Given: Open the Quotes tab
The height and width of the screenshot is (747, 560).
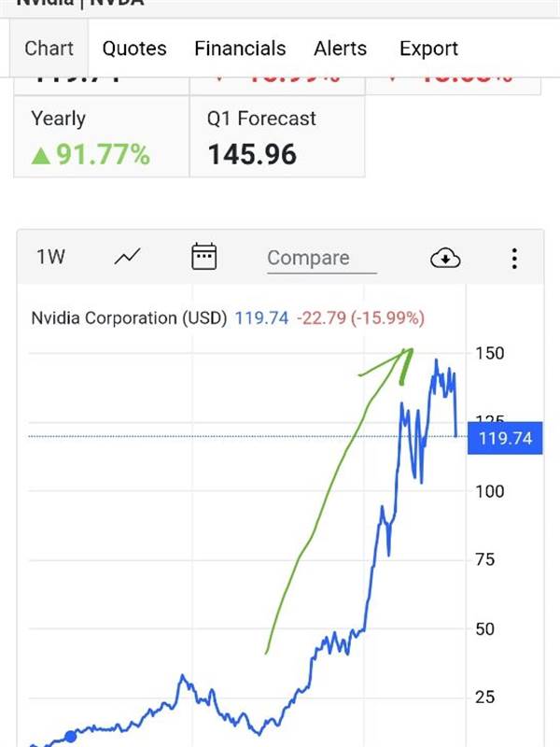Looking at the screenshot, I should [x=134, y=49].
